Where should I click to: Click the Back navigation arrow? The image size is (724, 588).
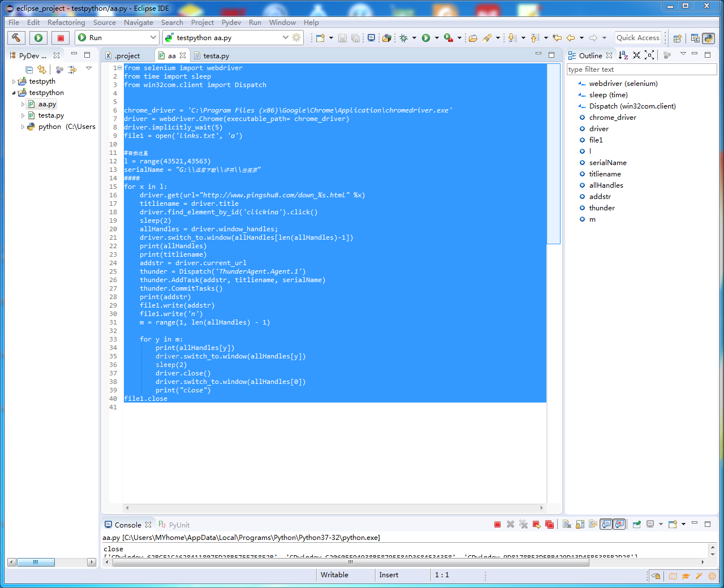(x=571, y=38)
